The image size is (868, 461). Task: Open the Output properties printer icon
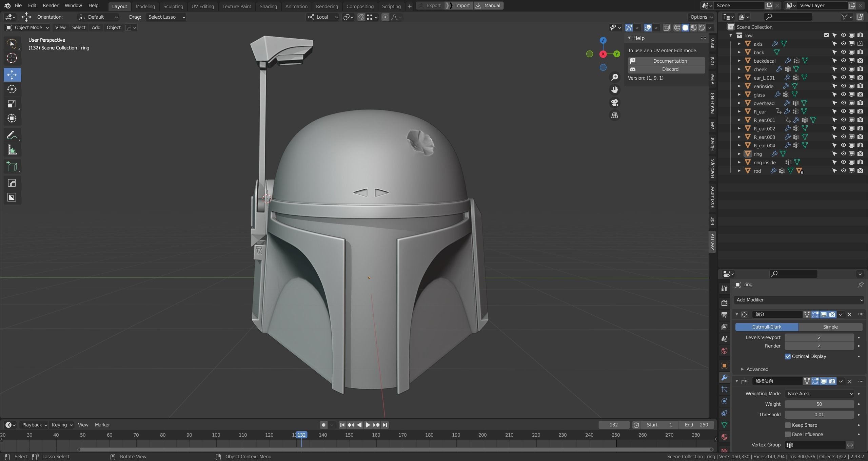coord(724,315)
